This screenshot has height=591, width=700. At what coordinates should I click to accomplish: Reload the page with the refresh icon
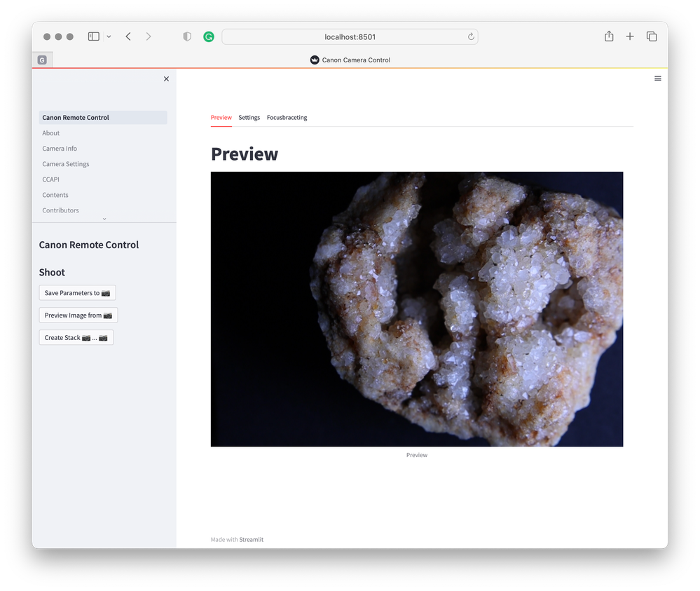pyautogui.click(x=471, y=36)
